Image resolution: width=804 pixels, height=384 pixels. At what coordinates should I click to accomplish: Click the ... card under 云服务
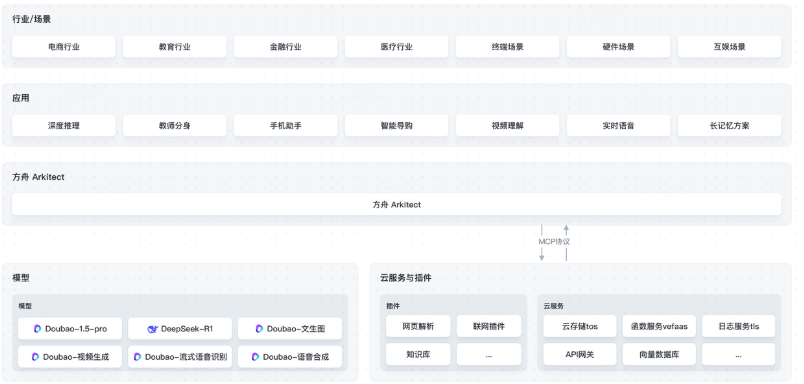click(738, 354)
